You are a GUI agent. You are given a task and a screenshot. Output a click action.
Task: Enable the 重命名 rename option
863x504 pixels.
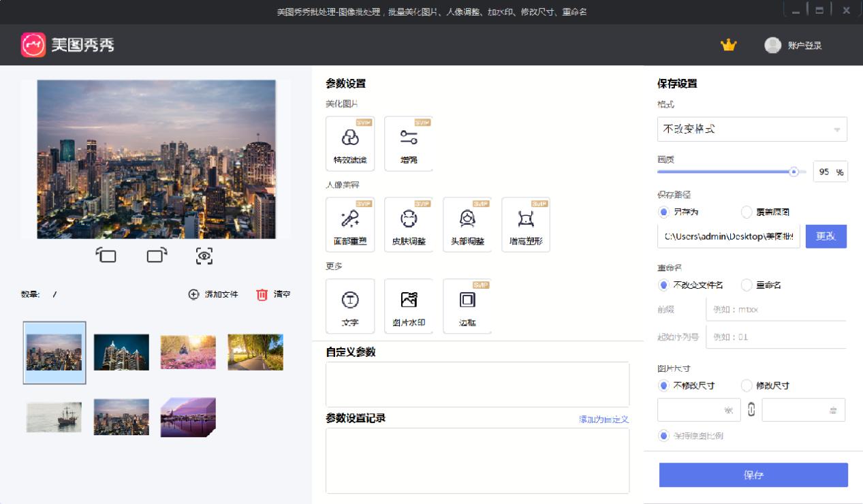tap(747, 285)
